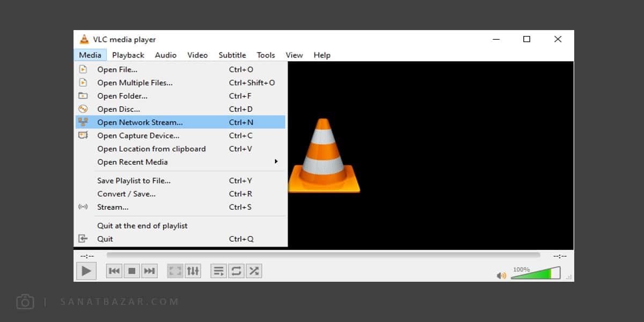Choose Stream... from the Media menu
The height and width of the screenshot is (322, 644).
point(180,207)
